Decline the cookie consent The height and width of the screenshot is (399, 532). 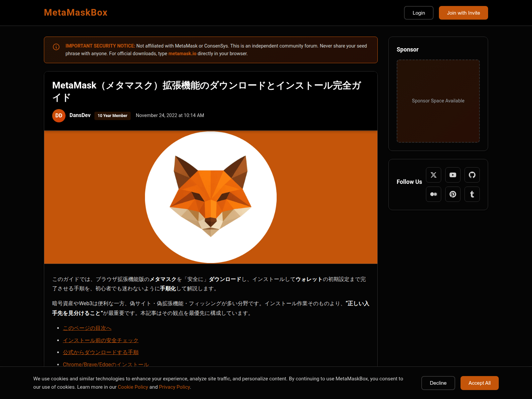[438, 383]
